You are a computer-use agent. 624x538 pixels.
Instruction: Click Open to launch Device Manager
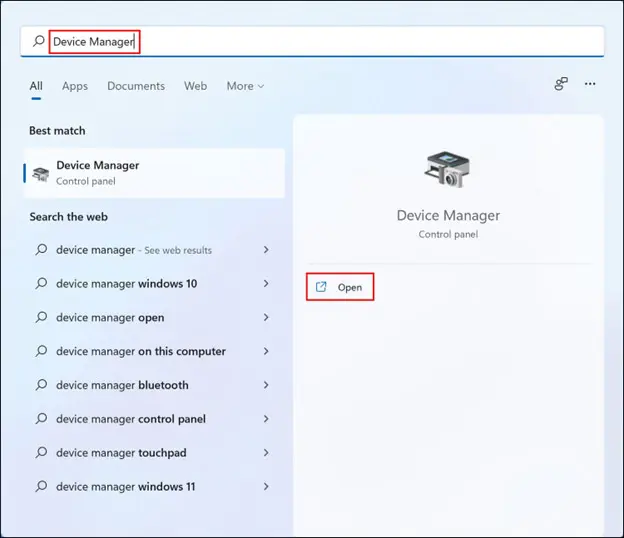coord(340,287)
